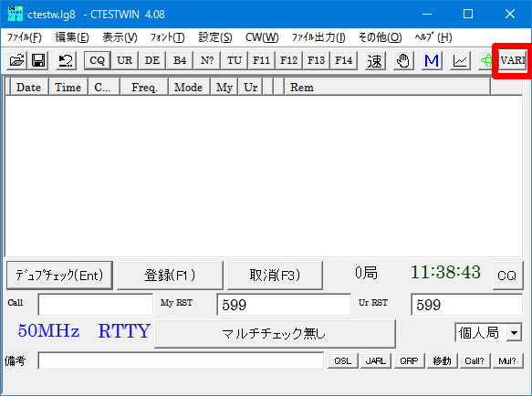
Task: Click the QSL remark button
Action: click(x=343, y=360)
